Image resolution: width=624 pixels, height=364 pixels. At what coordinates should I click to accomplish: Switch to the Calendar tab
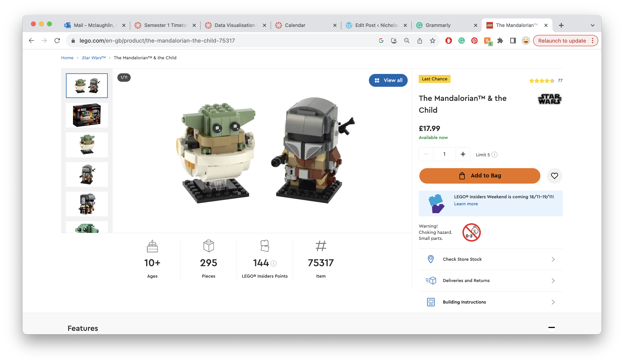tap(295, 25)
